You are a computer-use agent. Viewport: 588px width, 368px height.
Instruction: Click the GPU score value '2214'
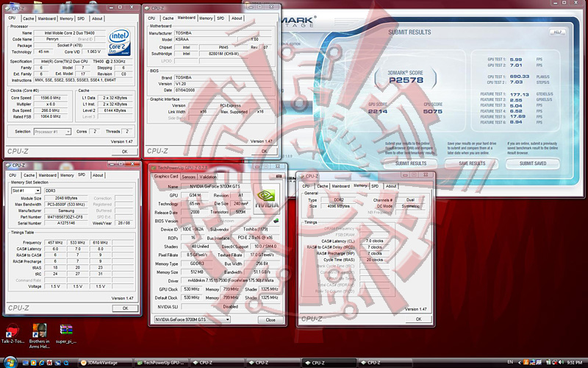pos(378,112)
